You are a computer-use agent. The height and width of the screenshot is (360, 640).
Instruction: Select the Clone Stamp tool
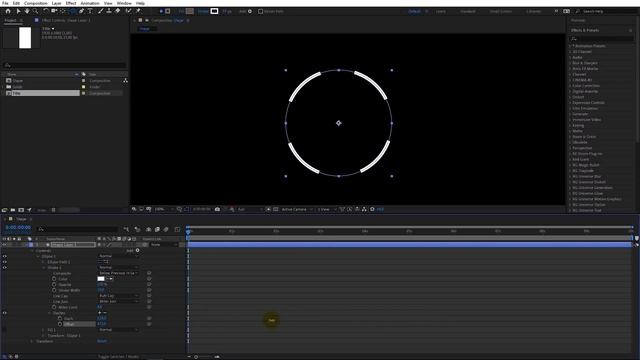(x=109, y=11)
